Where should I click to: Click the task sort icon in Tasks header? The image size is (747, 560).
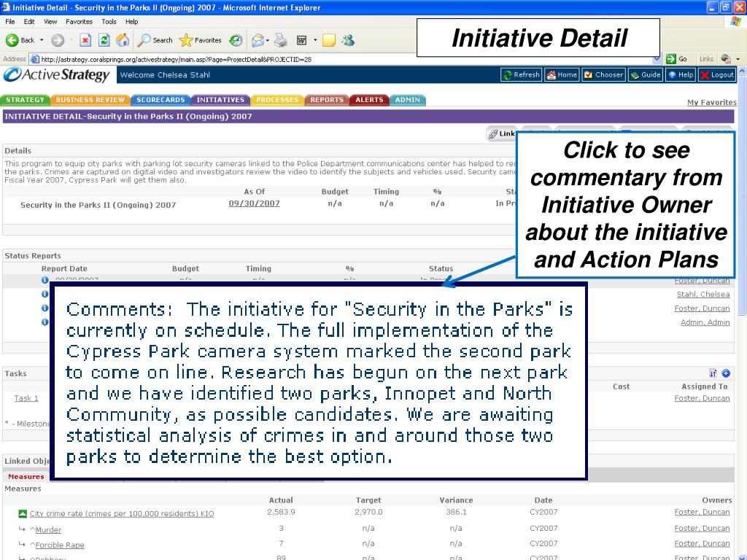tap(713, 373)
